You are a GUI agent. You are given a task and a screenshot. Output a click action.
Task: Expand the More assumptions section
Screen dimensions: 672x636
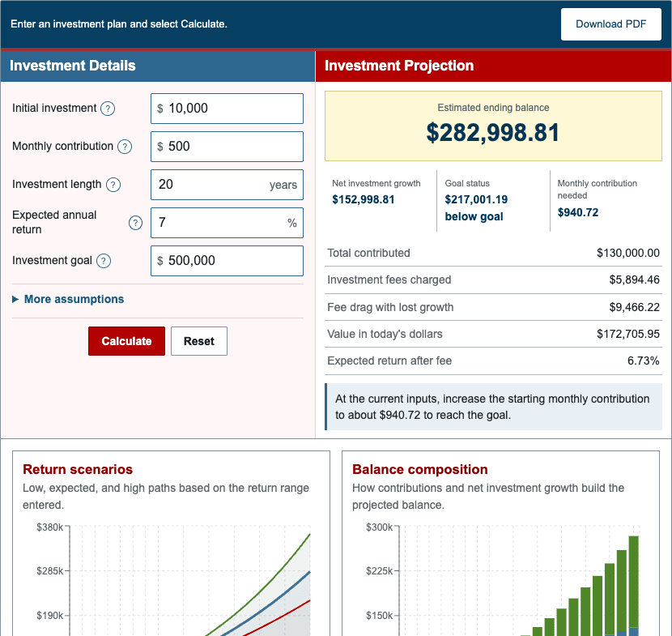point(68,299)
